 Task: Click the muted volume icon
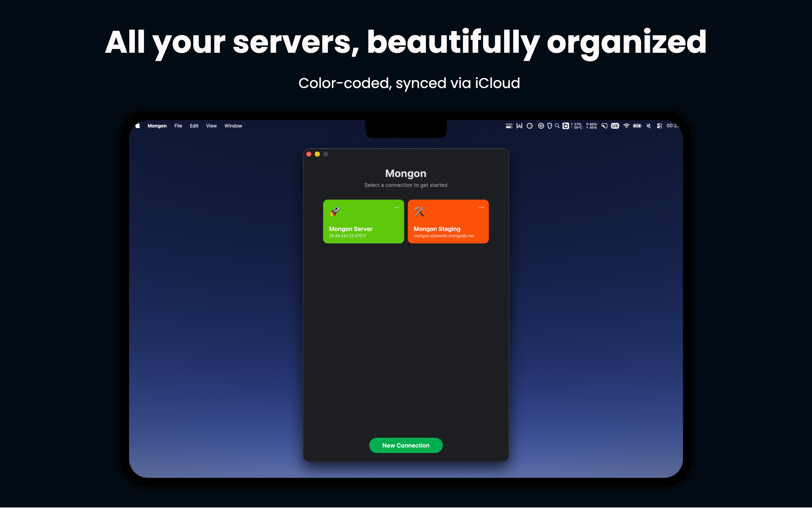(648, 126)
